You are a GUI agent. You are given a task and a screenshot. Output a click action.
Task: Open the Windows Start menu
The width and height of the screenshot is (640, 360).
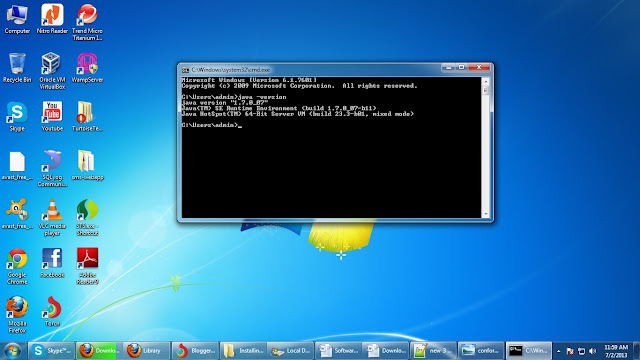(x=12, y=351)
